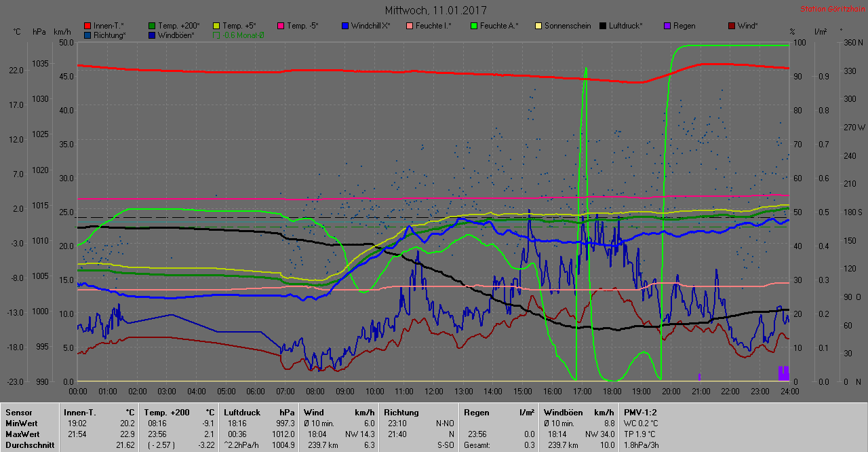Click the chart title Mittwoch, 11.01.2017
868x452 pixels.
tap(435, 10)
